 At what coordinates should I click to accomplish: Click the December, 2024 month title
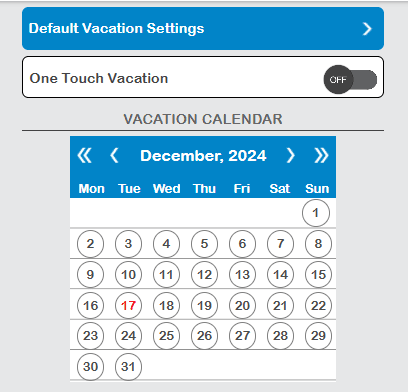(203, 156)
